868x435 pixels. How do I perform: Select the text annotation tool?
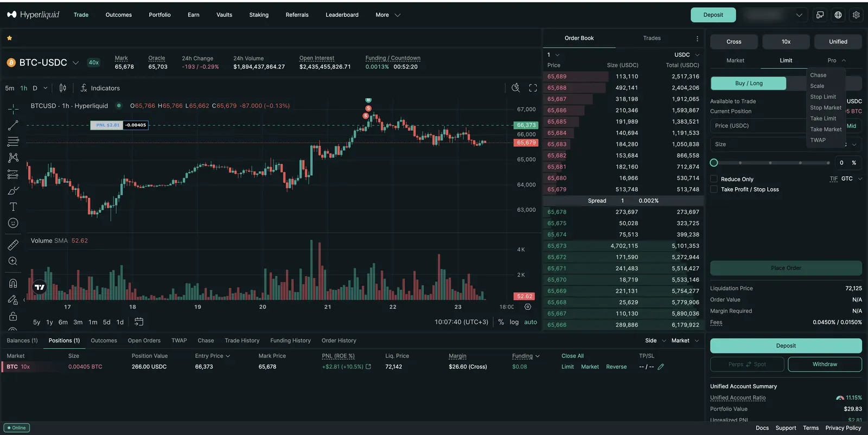coord(13,207)
